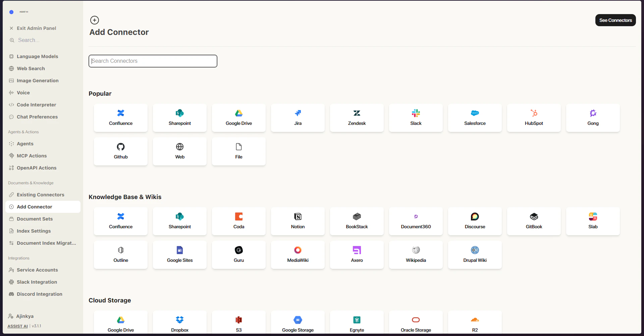Open the Zendesk connector card
The image size is (644, 336).
click(x=357, y=118)
